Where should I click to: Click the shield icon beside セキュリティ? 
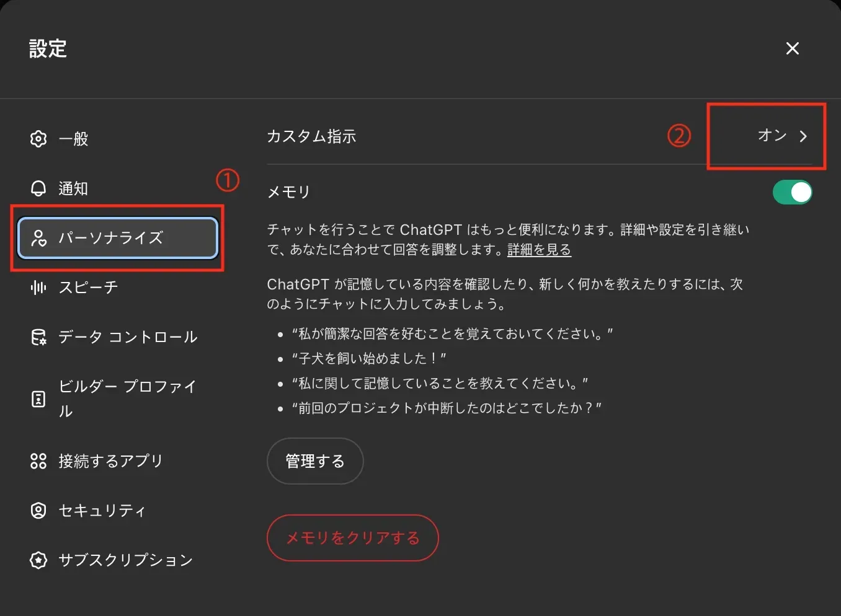(38, 510)
